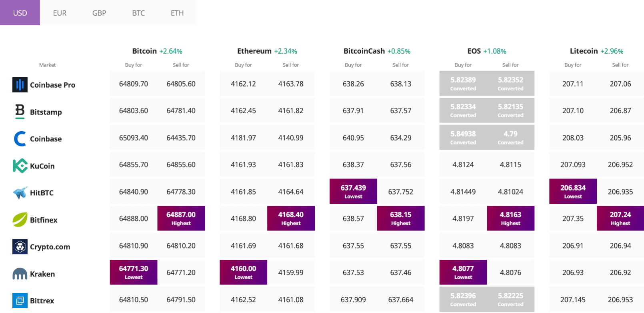This screenshot has height=313, width=644.
Task: Click Kraken lowest EOS buy 4.8077
Action: pos(463,272)
